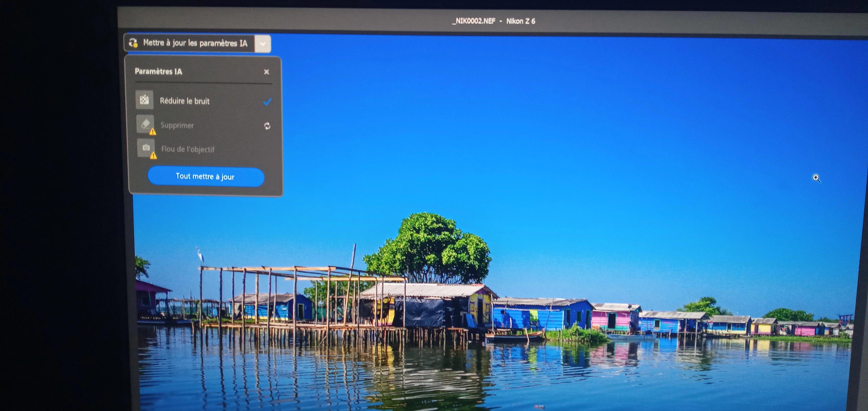The height and width of the screenshot is (411, 868).
Task: Click the warning triangle on lens blur icon
Action: (153, 155)
